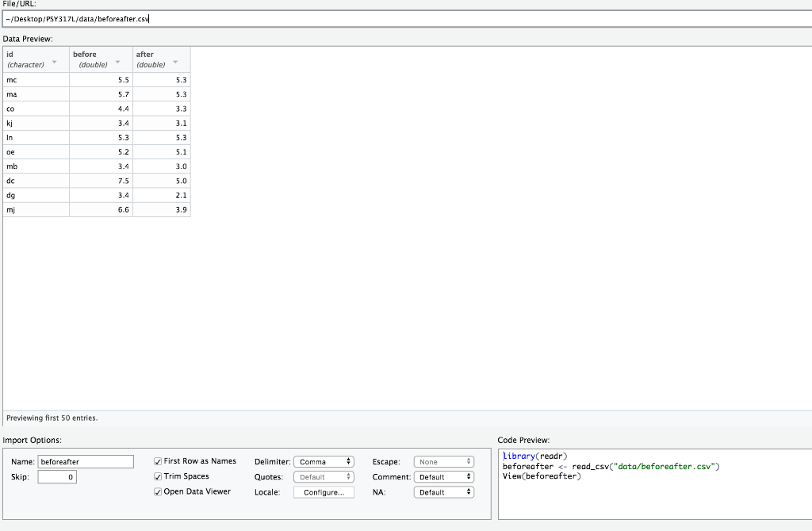
Task: Disable the Open Data Viewer checkbox
Action: (x=158, y=491)
